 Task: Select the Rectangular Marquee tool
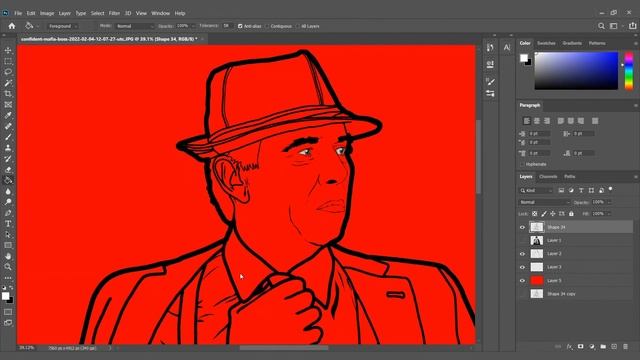[x=8, y=61]
